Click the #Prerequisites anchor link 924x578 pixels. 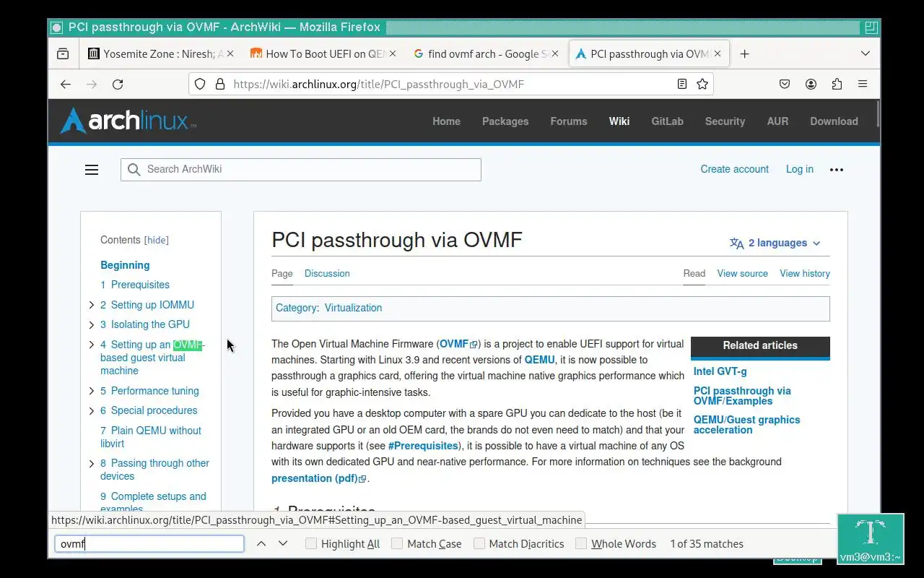pos(423,446)
